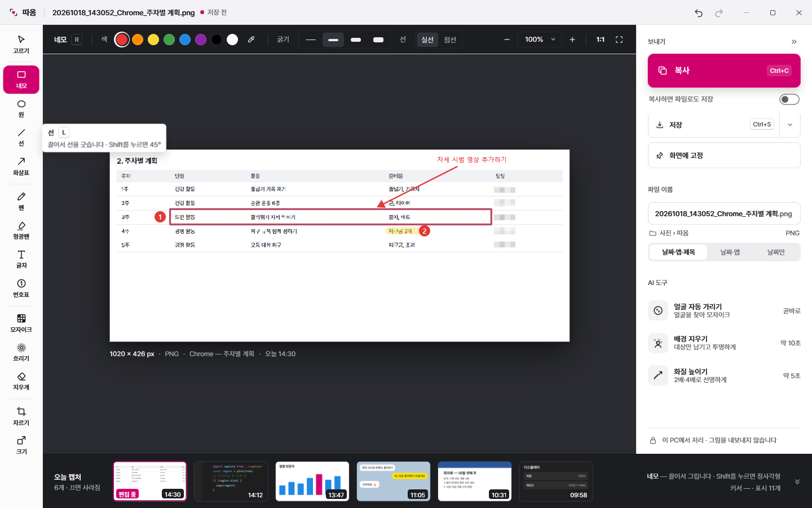The image size is (812, 508).
Task: Enter fullscreen view of the canvas
Action: [x=619, y=40]
